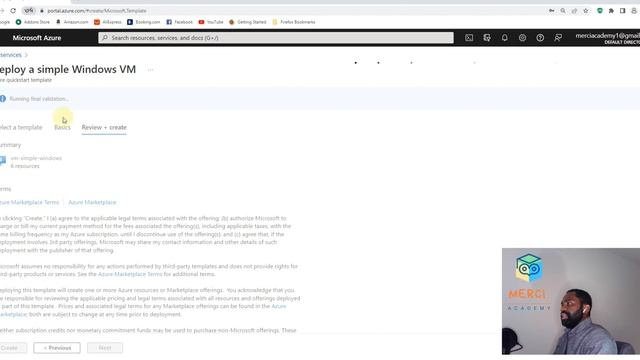Click the zoom magnifier icon in address bar
This screenshot has height=360, width=640.
tap(563, 11)
